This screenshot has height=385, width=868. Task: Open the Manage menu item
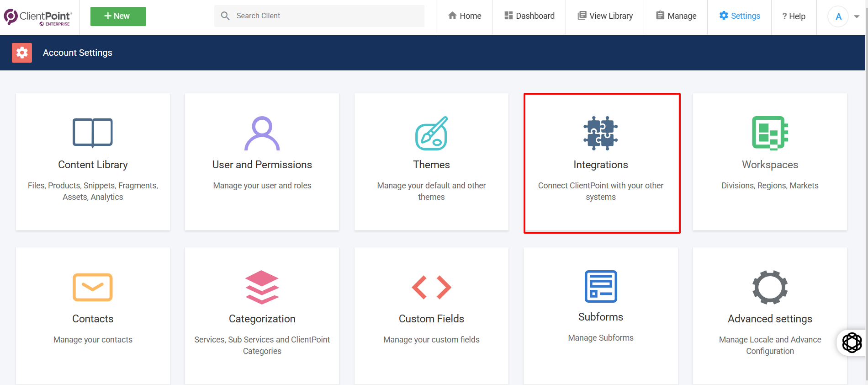pyautogui.click(x=676, y=16)
